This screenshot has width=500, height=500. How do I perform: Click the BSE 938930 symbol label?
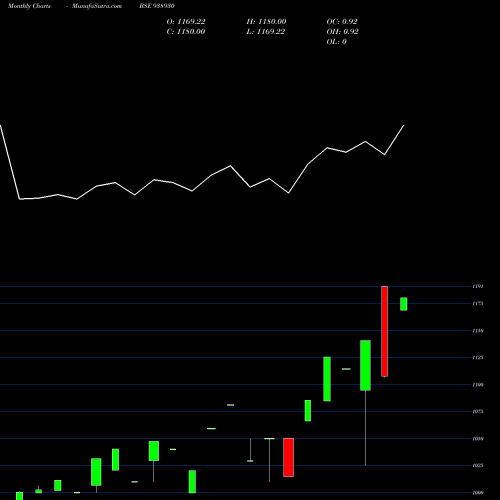(157, 6)
